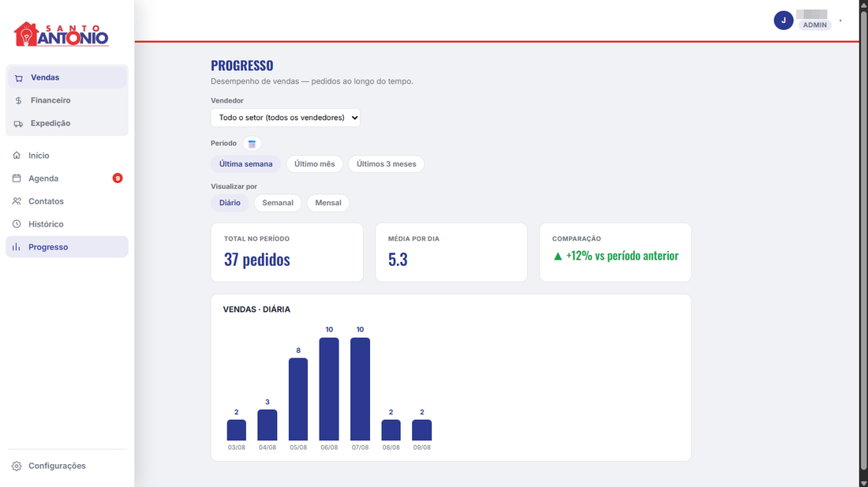The width and height of the screenshot is (868, 487).
Task: Open Configurações at the sidebar bottom
Action: 67,466
